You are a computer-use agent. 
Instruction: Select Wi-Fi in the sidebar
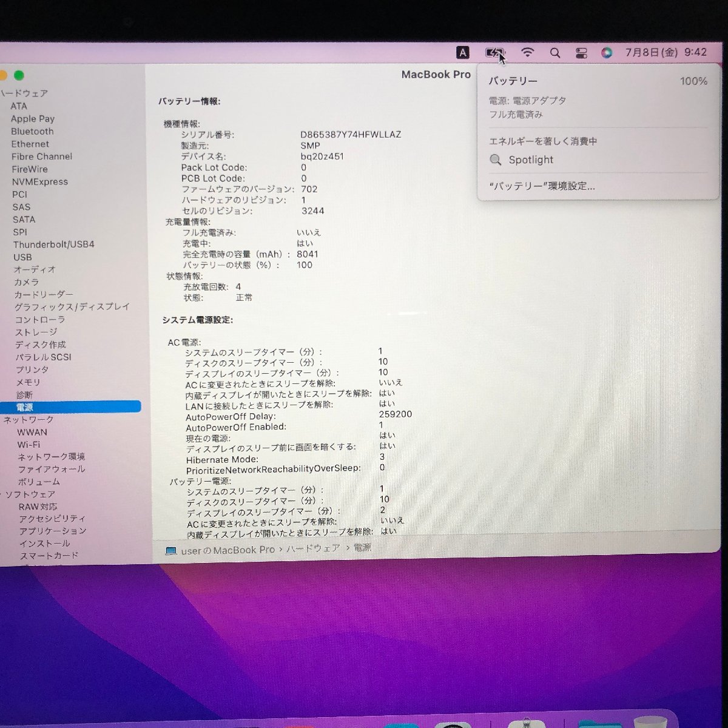click(x=29, y=444)
